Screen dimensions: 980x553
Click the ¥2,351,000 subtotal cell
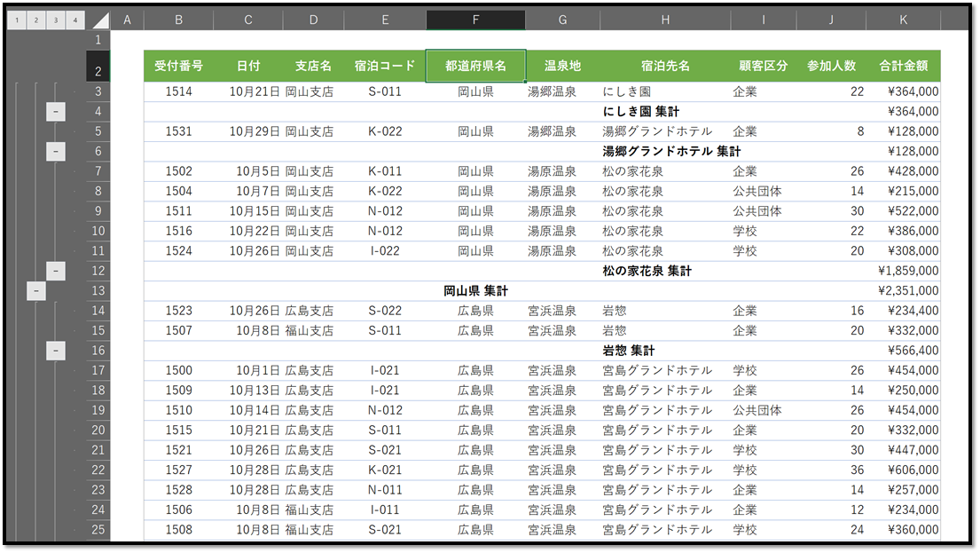coord(907,290)
